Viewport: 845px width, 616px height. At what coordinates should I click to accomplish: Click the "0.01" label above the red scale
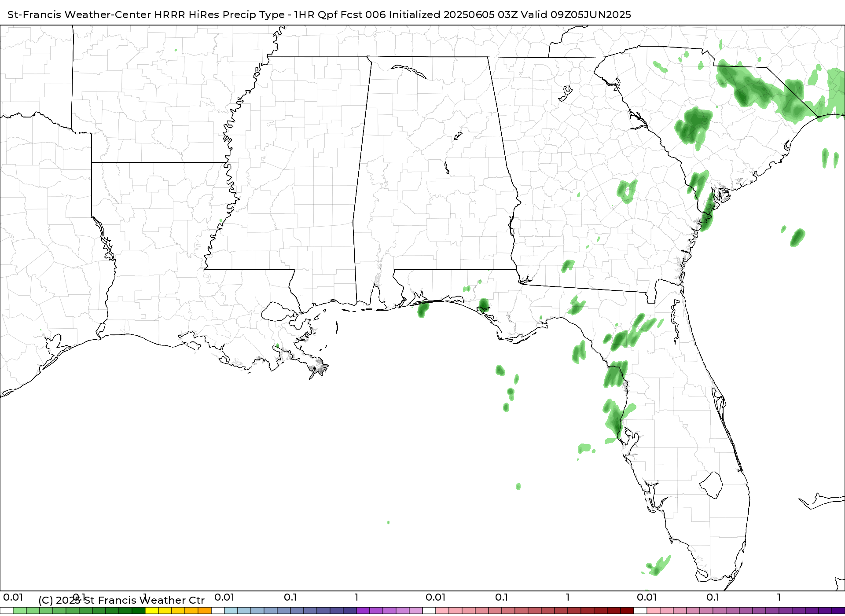click(436, 598)
